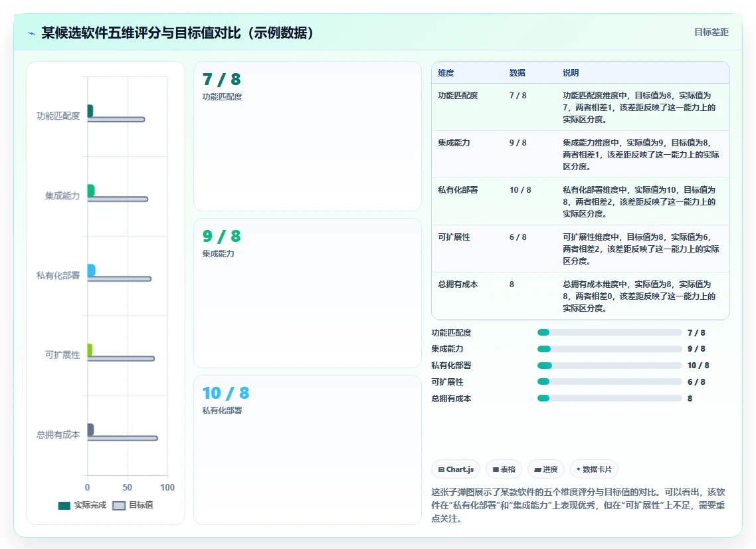
Task: Click the lime 可扩展性 actual bar in chart
Action: 90,350
